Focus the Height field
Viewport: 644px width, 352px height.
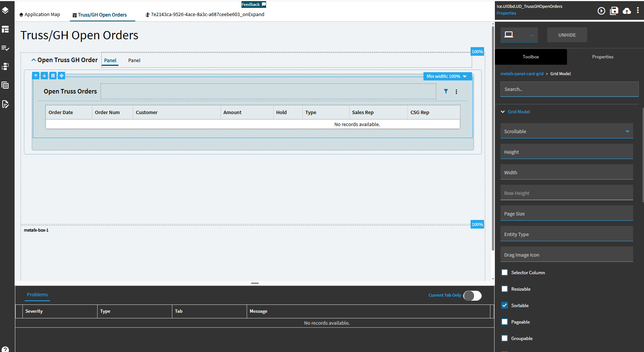[x=567, y=151]
